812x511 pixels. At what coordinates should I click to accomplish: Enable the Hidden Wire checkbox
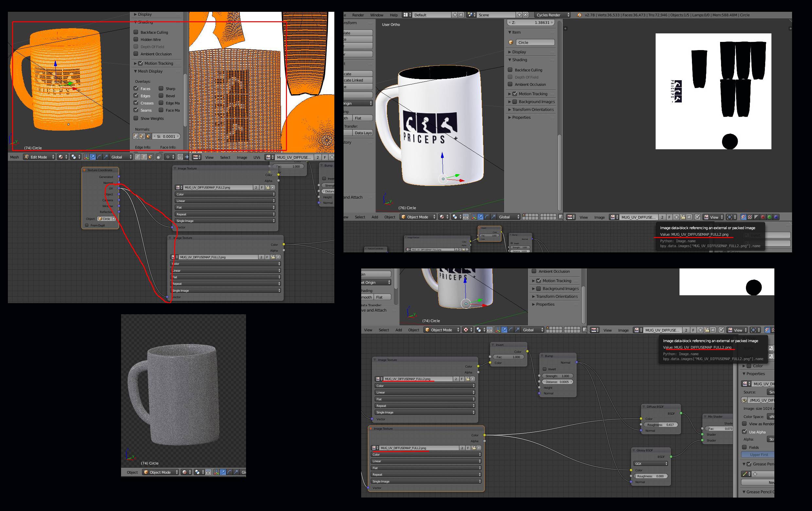pyautogui.click(x=136, y=40)
